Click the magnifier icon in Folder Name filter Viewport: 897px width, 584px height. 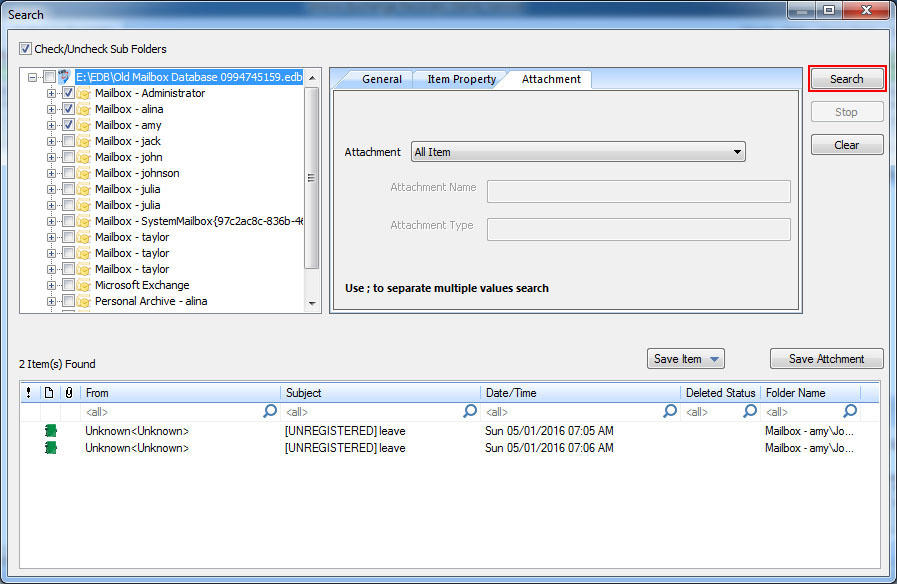850,411
